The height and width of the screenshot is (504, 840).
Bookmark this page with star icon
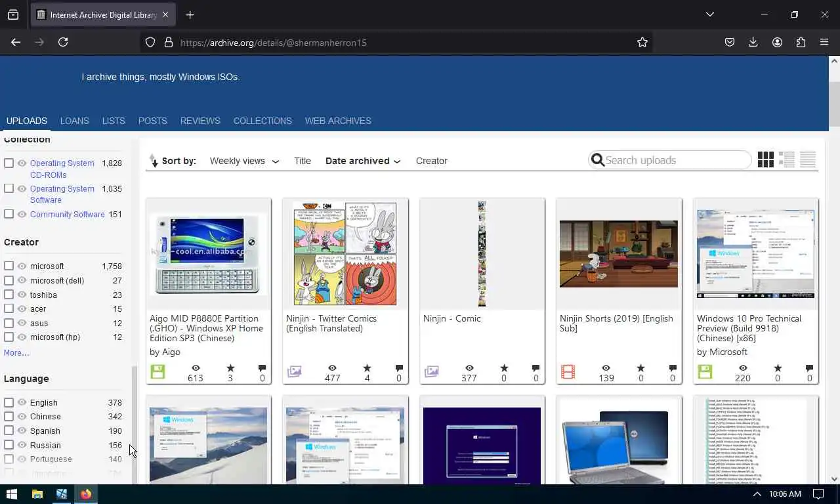[642, 42]
